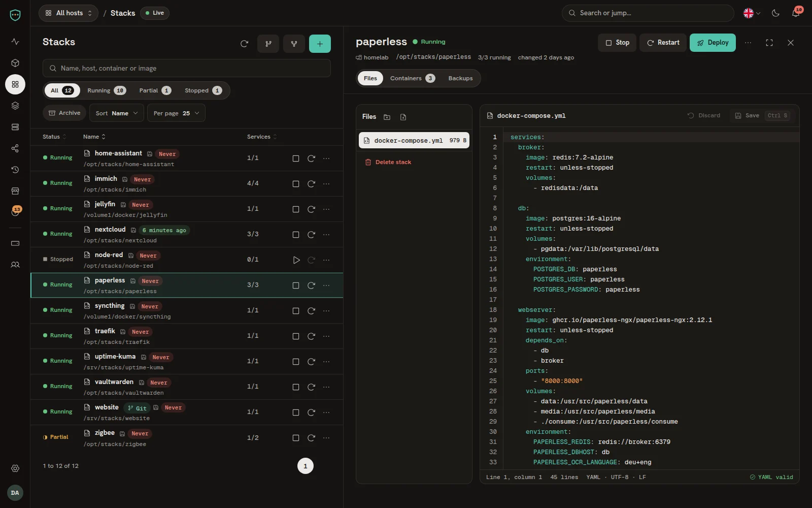Screen dimensions: 812x508
Task: Create new folder in Files panel
Action: pyautogui.click(x=387, y=117)
